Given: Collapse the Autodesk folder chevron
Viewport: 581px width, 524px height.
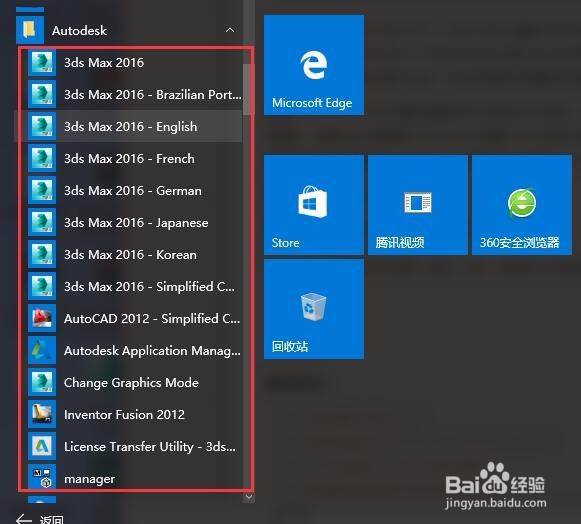Looking at the screenshot, I should click(x=230, y=30).
